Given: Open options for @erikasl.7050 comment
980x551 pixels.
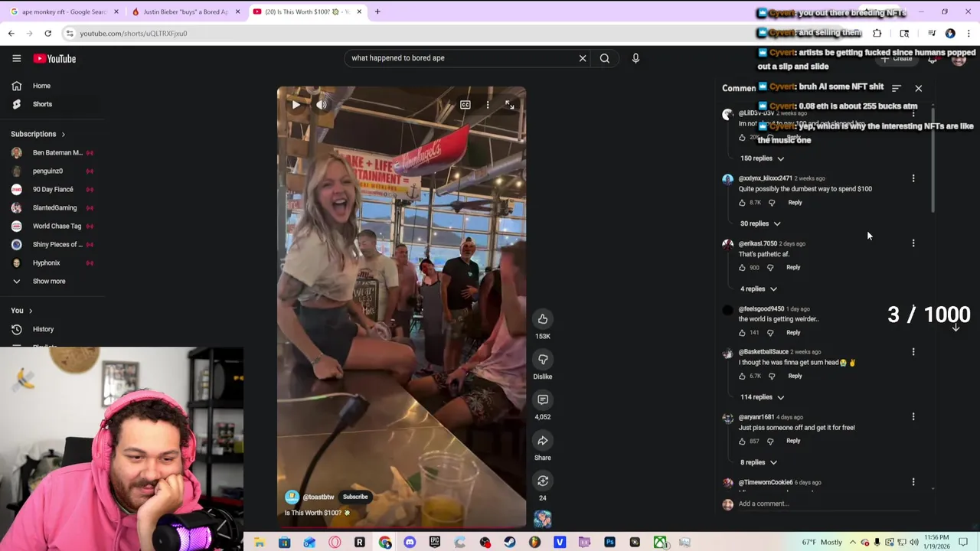Looking at the screenshot, I should pyautogui.click(x=913, y=243).
